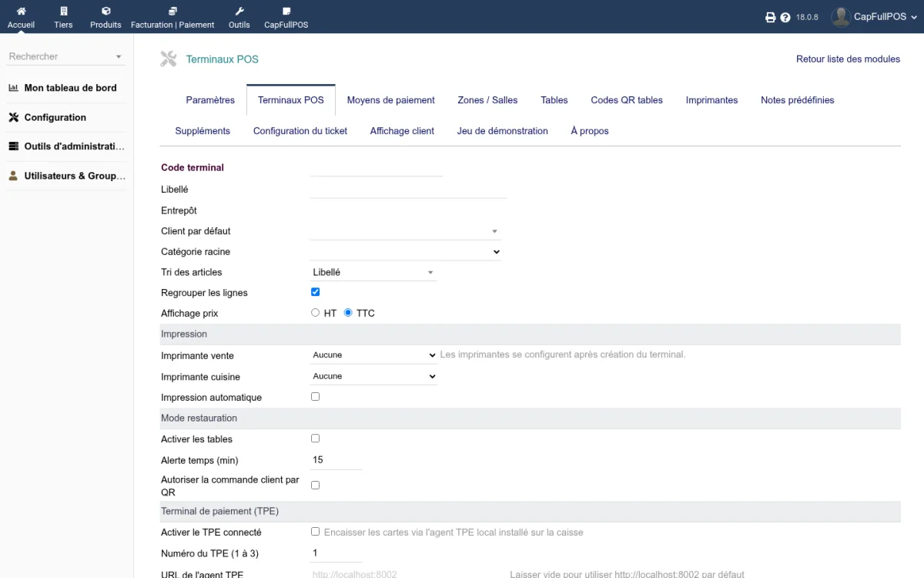
Task: Open the Client par défaut dropdown
Action: coord(406,230)
